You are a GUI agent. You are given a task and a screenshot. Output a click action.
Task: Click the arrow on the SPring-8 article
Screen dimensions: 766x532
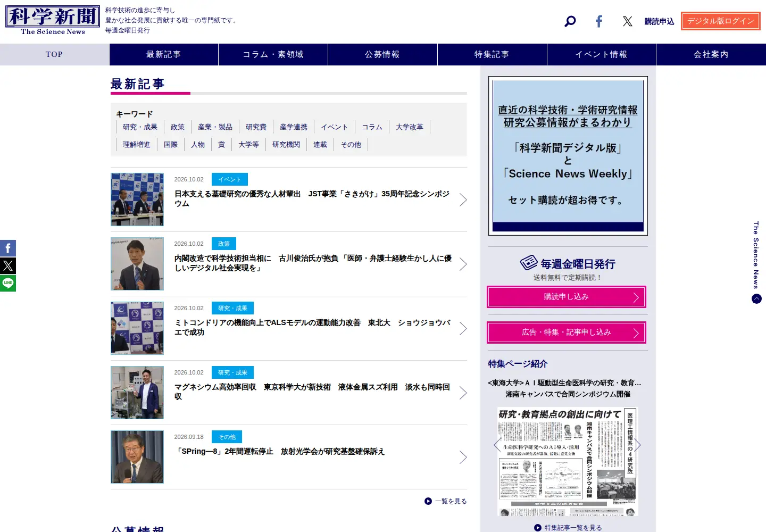click(463, 458)
